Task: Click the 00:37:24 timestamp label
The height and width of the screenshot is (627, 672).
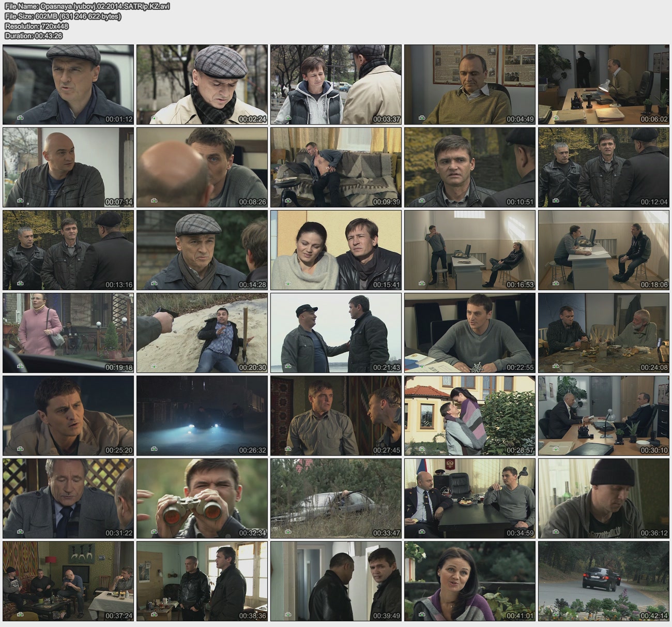Action: (x=119, y=616)
